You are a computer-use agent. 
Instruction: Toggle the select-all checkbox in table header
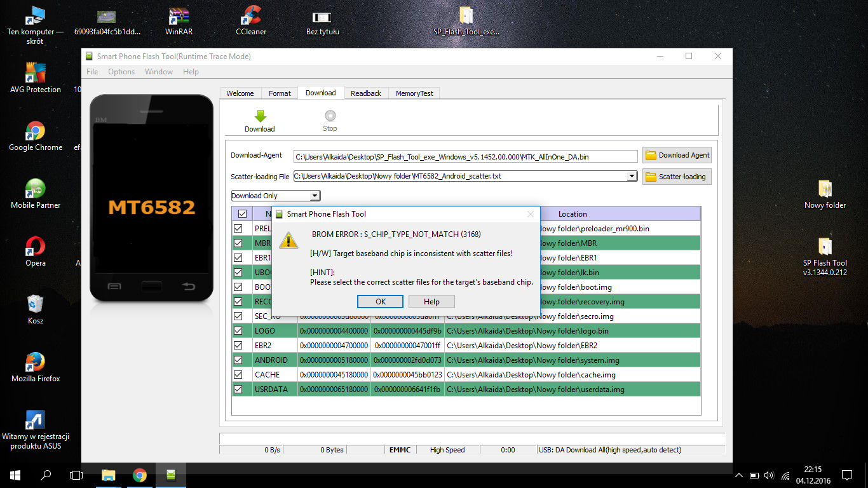click(241, 214)
